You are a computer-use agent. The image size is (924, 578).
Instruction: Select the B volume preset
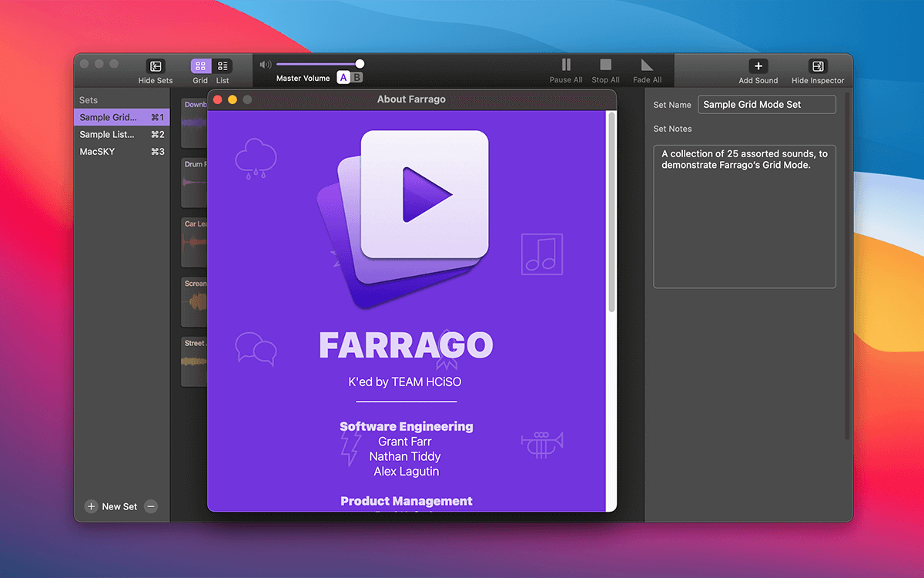357,78
